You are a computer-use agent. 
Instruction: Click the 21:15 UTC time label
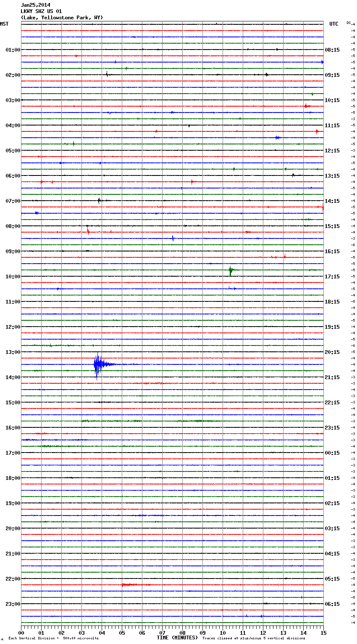(x=332, y=377)
